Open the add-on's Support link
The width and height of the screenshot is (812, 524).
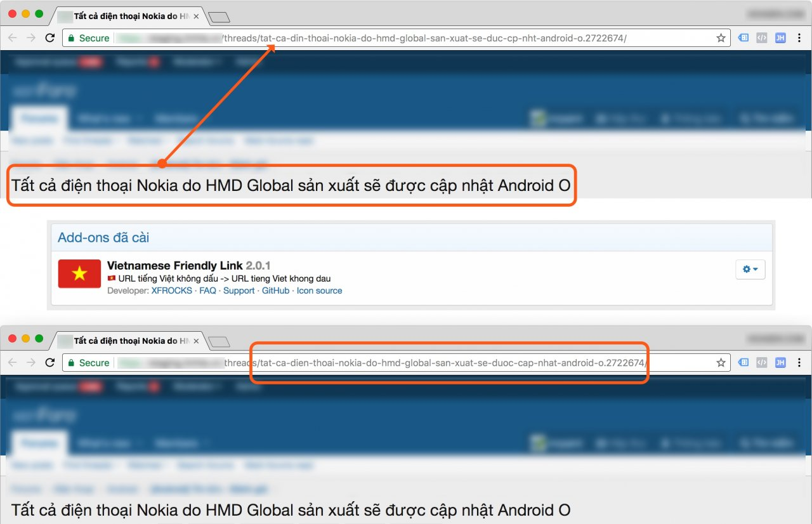click(x=239, y=291)
